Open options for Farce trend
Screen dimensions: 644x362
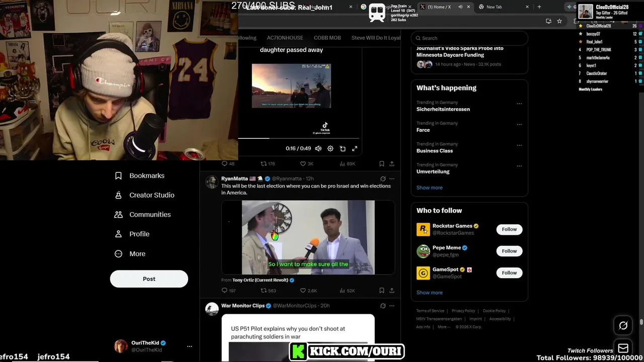click(x=519, y=125)
